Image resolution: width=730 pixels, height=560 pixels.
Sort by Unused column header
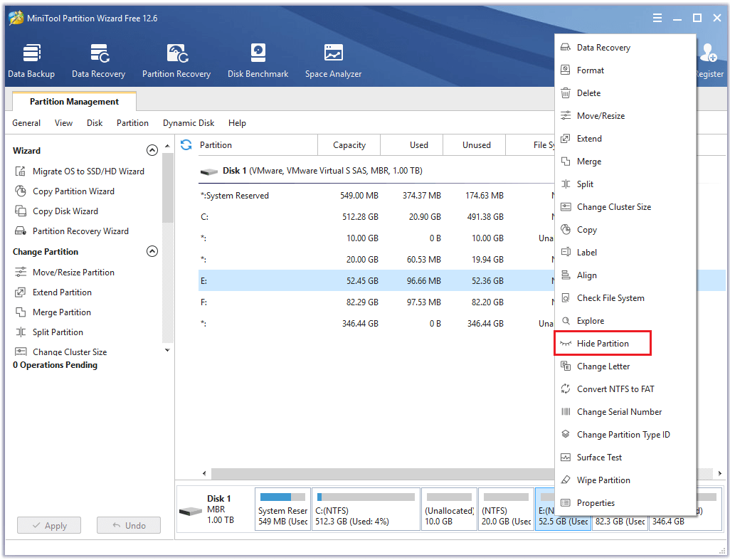click(x=475, y=144)
